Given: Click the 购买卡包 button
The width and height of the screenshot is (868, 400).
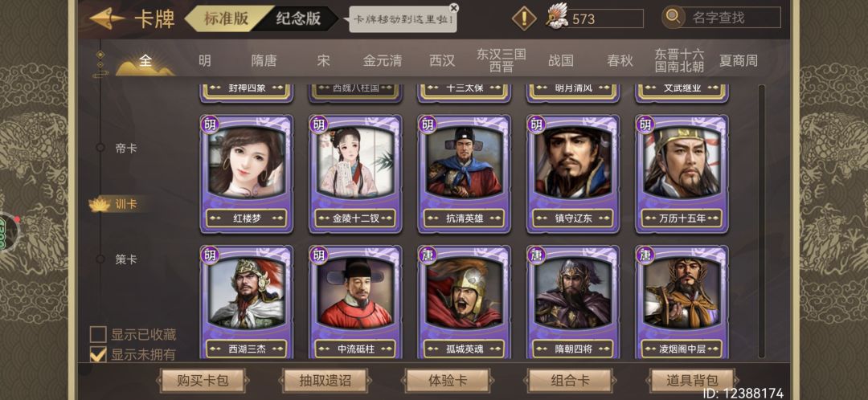Looking at the screenshot, I should pos(202,380).
